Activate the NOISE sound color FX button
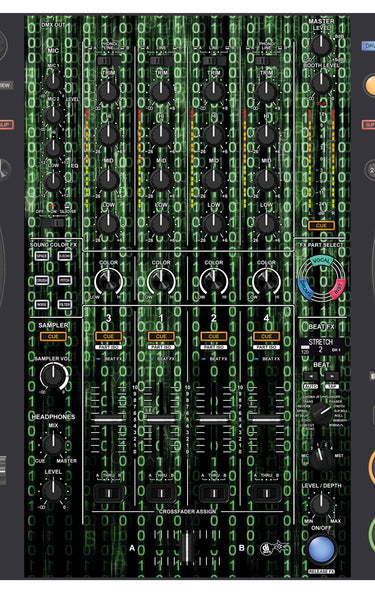The height and width of the screenshot is (596, 375). tap(42, 304)
